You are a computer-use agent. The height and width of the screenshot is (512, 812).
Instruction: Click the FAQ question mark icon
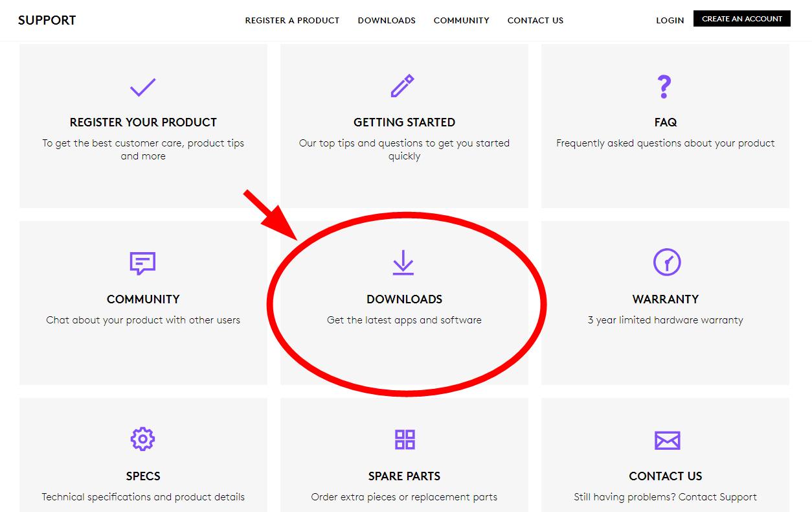click(x=664, y=86)
